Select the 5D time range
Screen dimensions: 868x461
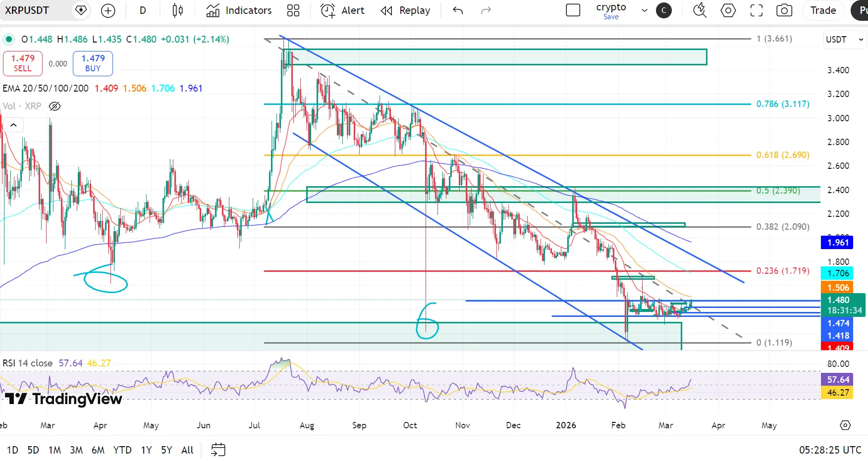tap(33, 450)
